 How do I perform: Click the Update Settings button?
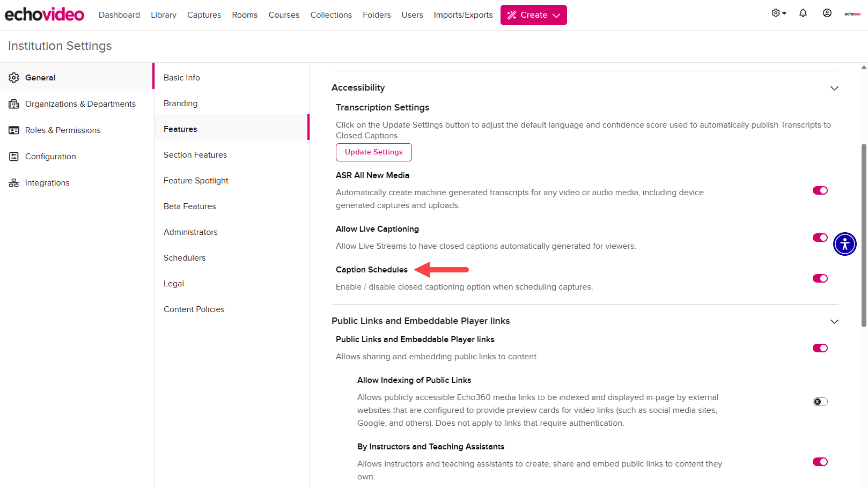pyautogui.click(x=373, y=152)
